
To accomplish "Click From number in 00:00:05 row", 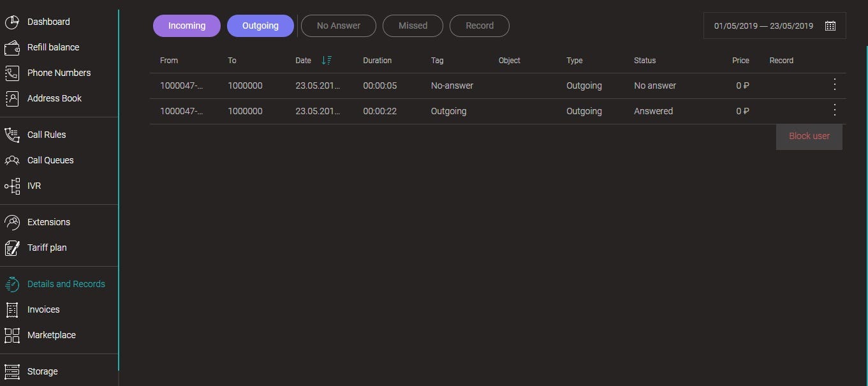I will click(x=182, y=85).
